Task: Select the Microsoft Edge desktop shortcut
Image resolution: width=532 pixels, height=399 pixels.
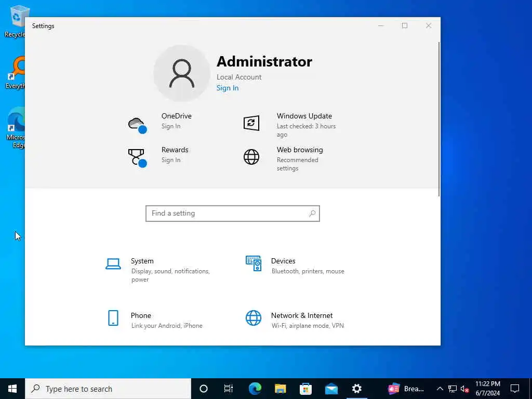Action: [x=16, y=128]
